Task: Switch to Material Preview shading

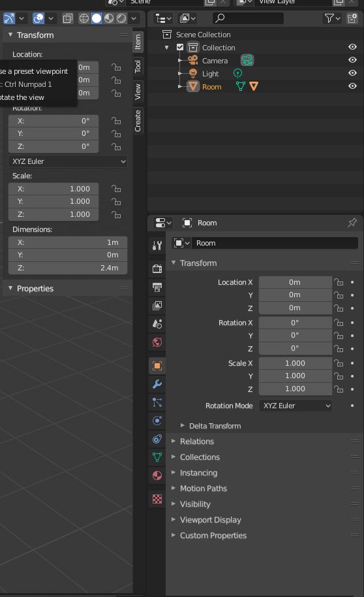Action: [109, 18]
